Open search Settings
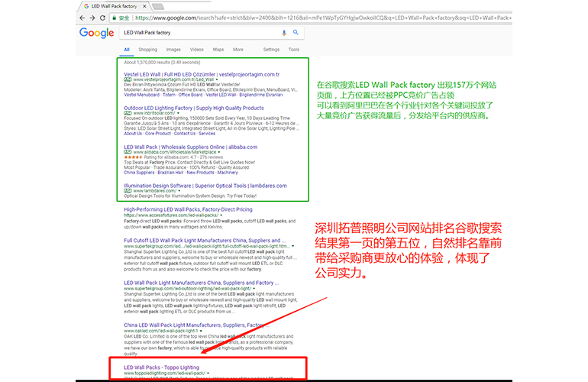 pyautogui.click(x=271, y=50)
